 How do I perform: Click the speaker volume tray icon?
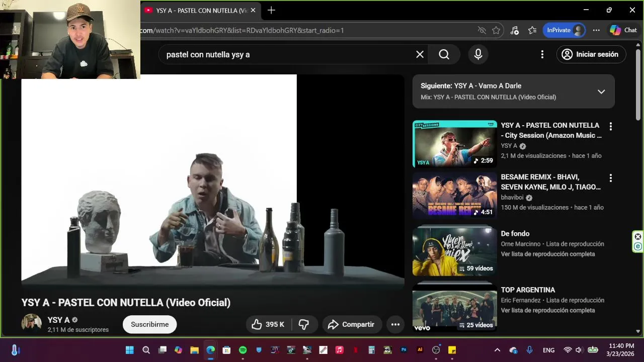point(579,350)
